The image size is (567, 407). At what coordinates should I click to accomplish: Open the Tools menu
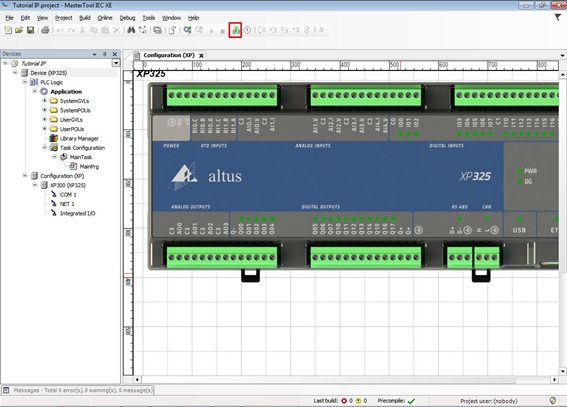149,18
